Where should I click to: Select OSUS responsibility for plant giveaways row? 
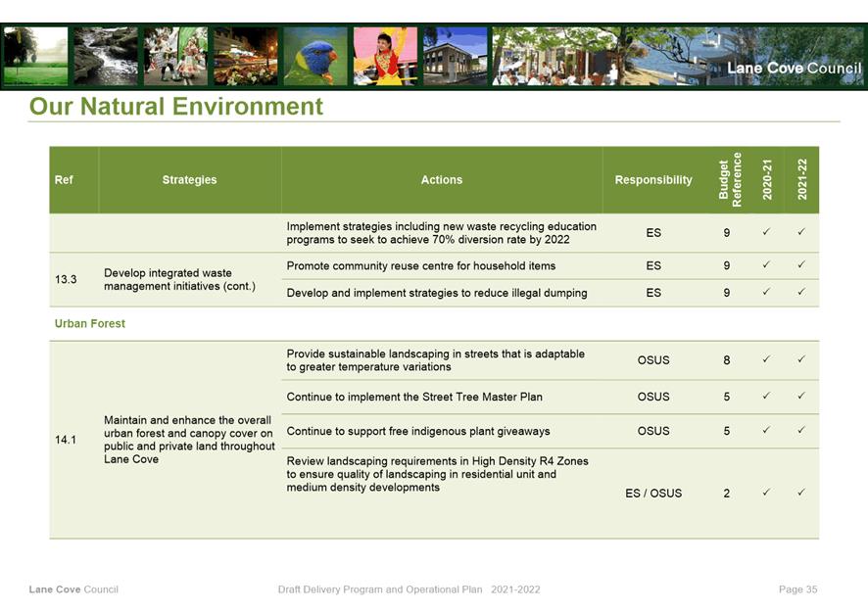[x=653, y=431]
